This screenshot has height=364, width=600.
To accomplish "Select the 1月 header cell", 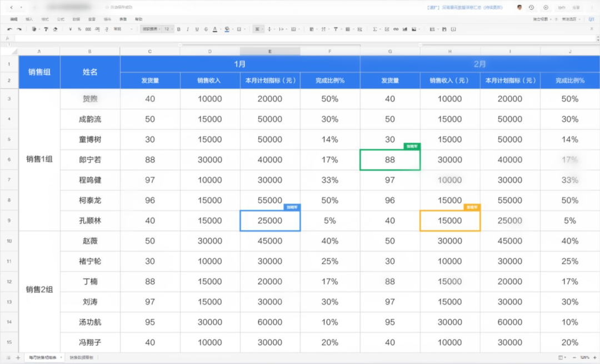I will click(x=240, y=64).
